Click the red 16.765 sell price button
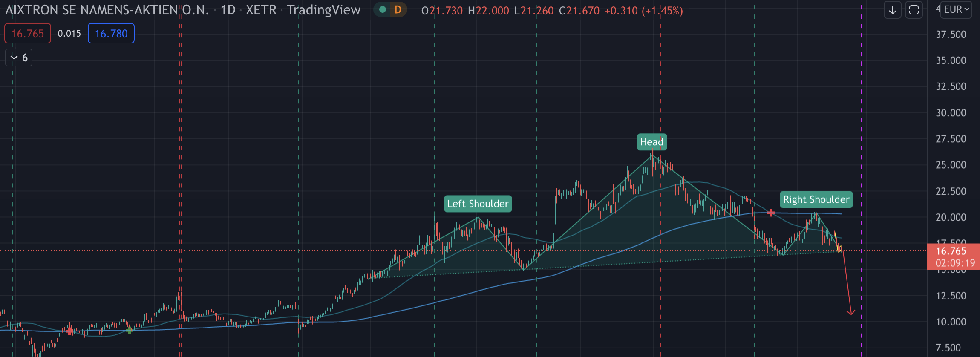This screenshot has height=357, width=980. tap(28, 34)
